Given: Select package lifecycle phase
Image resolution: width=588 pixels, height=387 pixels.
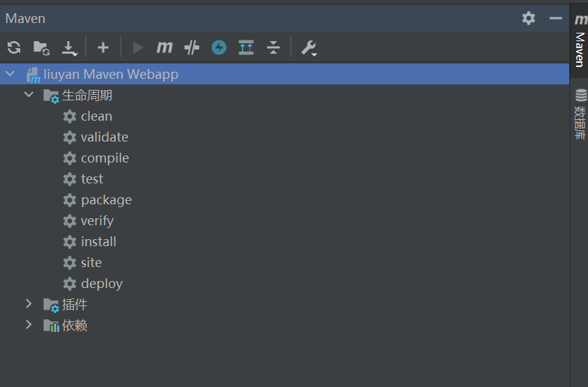Looking at the screenshot, I should 107,200.
